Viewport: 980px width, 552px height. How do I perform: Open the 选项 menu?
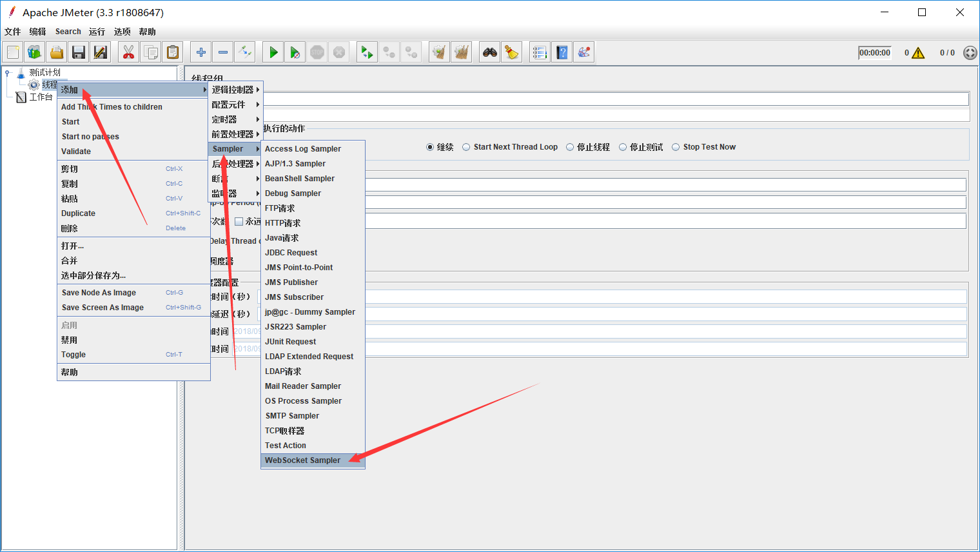[x=122, y=32]
